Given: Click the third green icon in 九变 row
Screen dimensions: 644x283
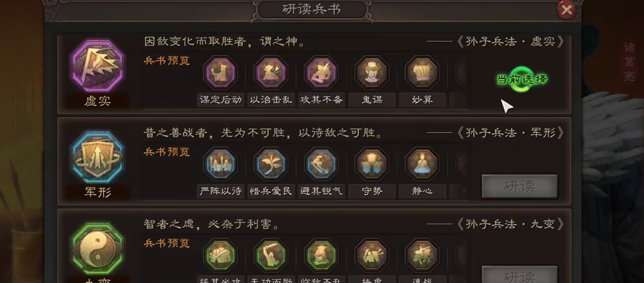Looking at the screenshot, I should (321, 256).
